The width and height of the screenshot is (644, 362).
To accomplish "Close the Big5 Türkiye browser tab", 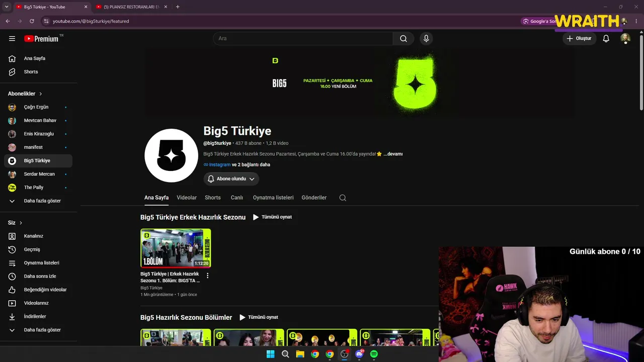I will pyautogui.click(x=86, y=7).
